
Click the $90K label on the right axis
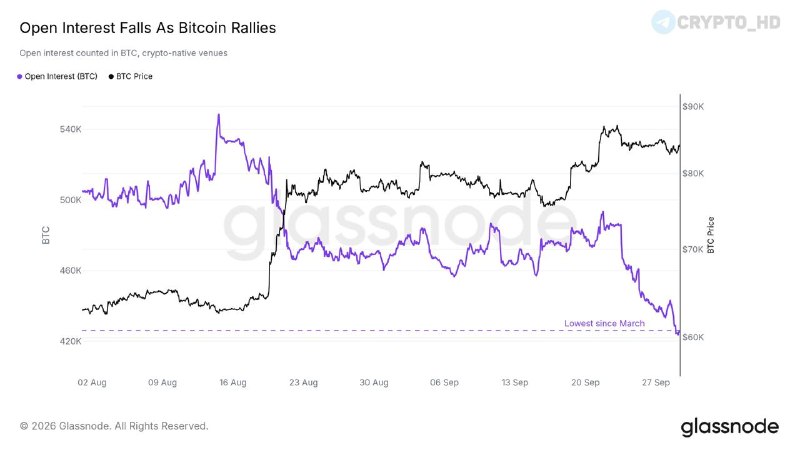tap(693, 107)
